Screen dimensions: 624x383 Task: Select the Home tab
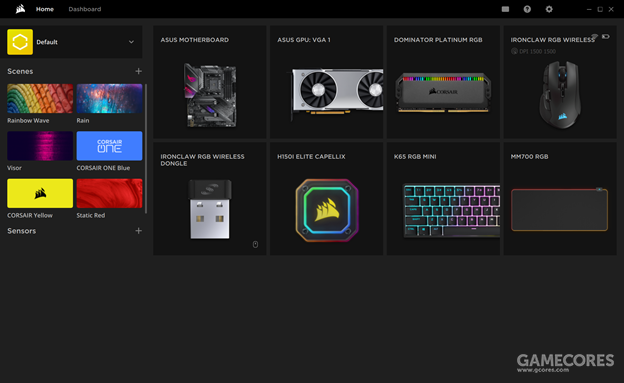point(45,9)
